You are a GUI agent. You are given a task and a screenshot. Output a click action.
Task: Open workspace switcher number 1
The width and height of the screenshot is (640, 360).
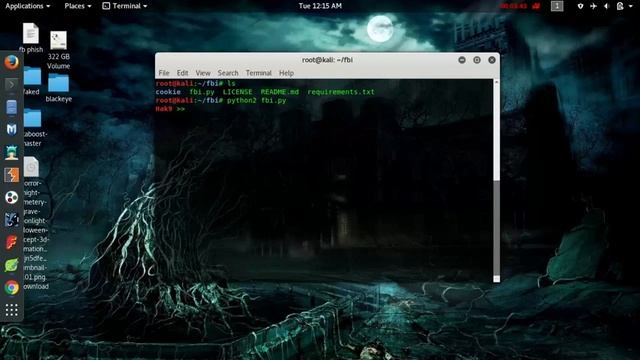[x=557, y=6]
